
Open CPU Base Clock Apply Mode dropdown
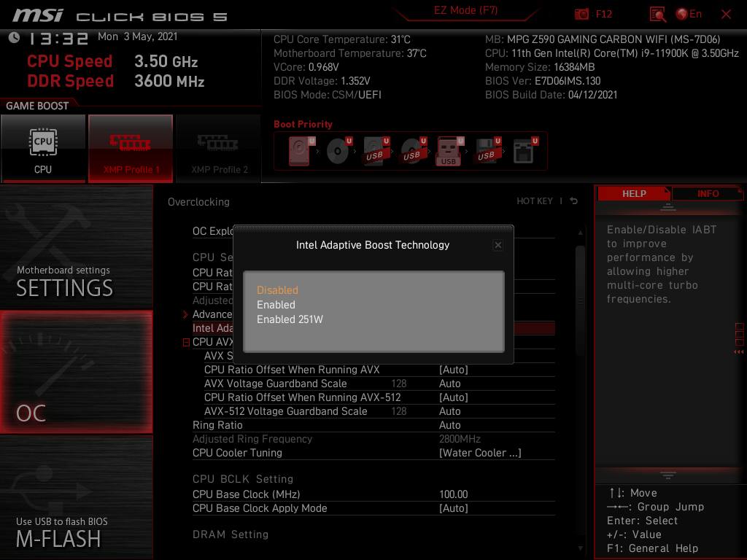[x=454, y=508]
